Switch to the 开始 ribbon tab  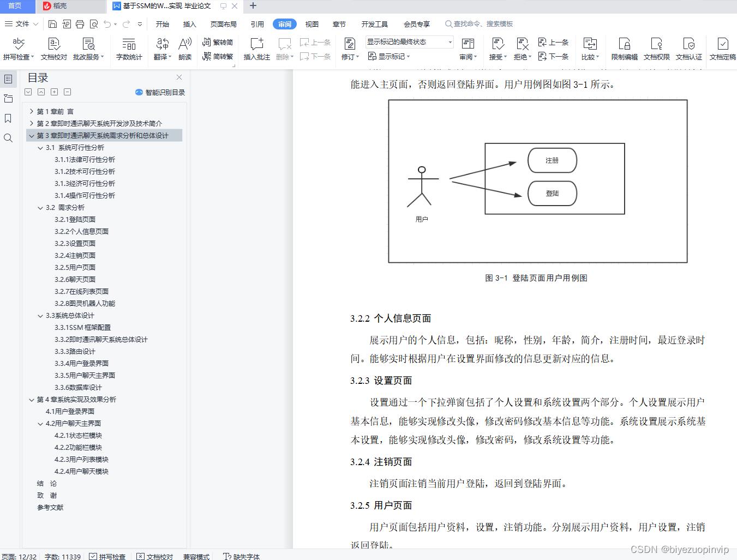(163, 24)
